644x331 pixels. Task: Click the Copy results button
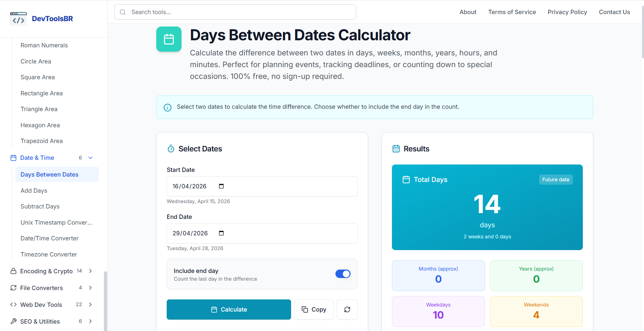tap(314, 309)
